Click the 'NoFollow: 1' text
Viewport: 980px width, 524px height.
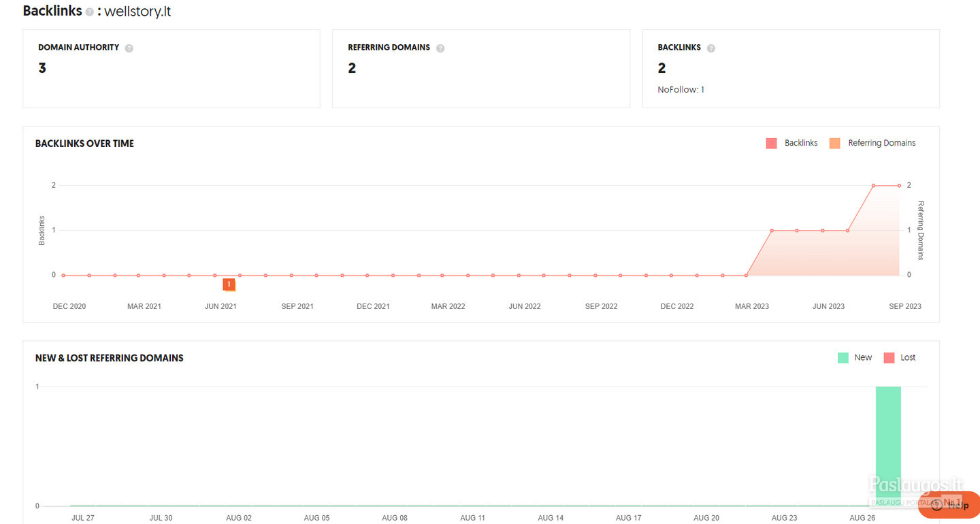681,89
